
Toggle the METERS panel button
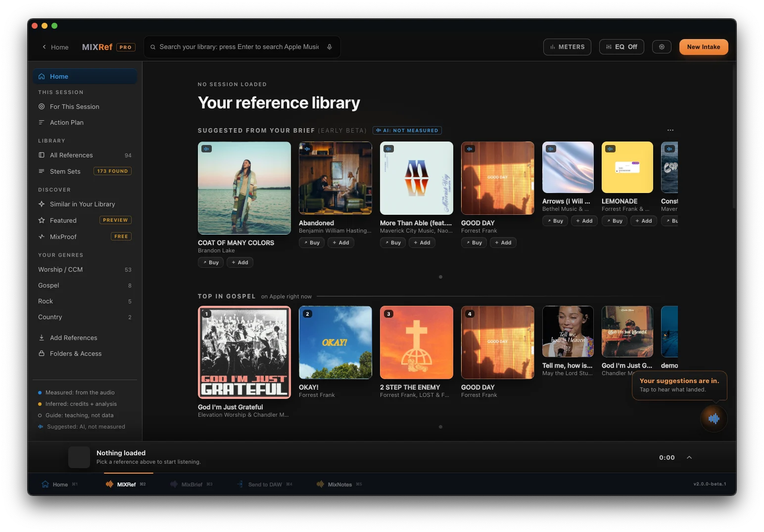point(567,47)
